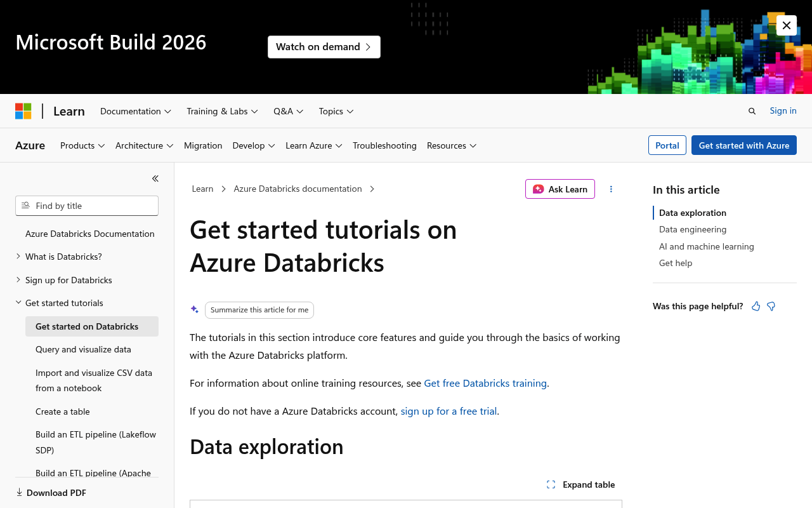Expand the Learn Azure menu
The image size is (812, 508).
(x=314, y=145)
